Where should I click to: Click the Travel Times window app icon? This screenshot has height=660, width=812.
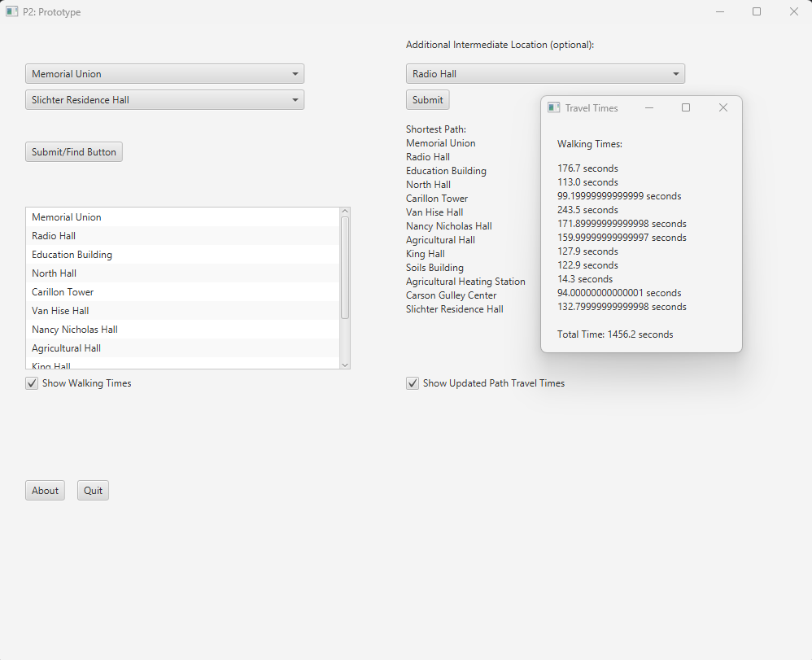click(554, 107)
